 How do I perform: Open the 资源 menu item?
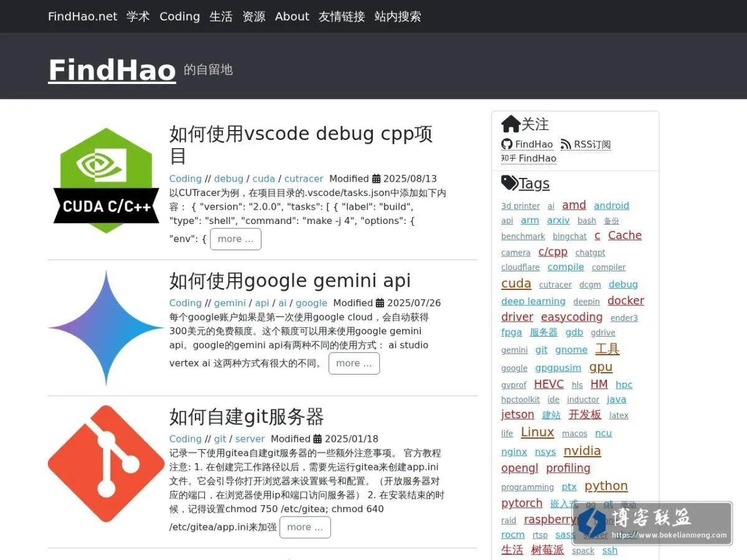point(254,16)
